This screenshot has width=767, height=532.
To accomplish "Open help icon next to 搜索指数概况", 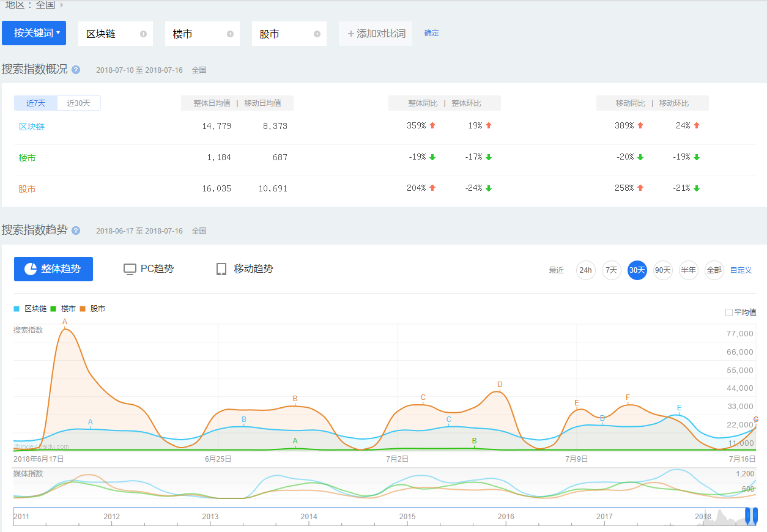I will (x=76, y=70).
